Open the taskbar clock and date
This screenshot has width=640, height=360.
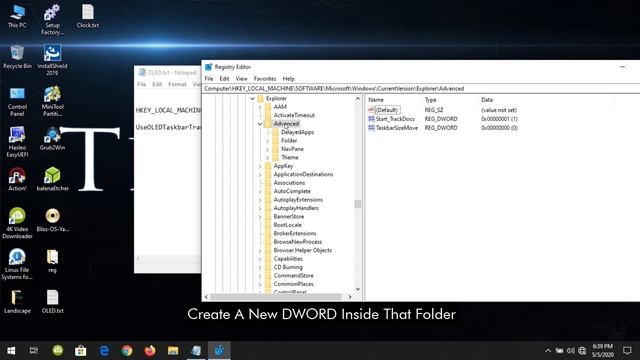coord(602,351)
